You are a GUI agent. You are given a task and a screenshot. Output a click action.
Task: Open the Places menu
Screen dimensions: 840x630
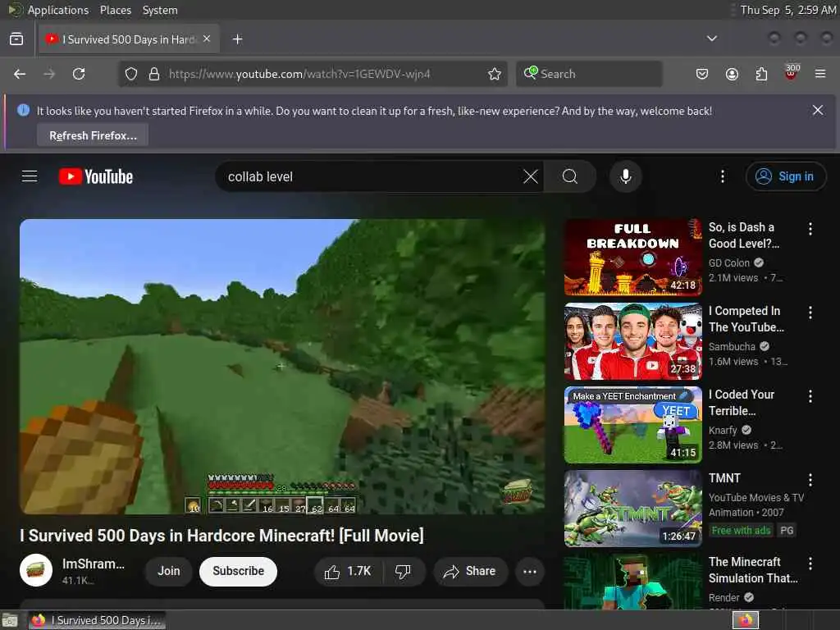[115, 10]
